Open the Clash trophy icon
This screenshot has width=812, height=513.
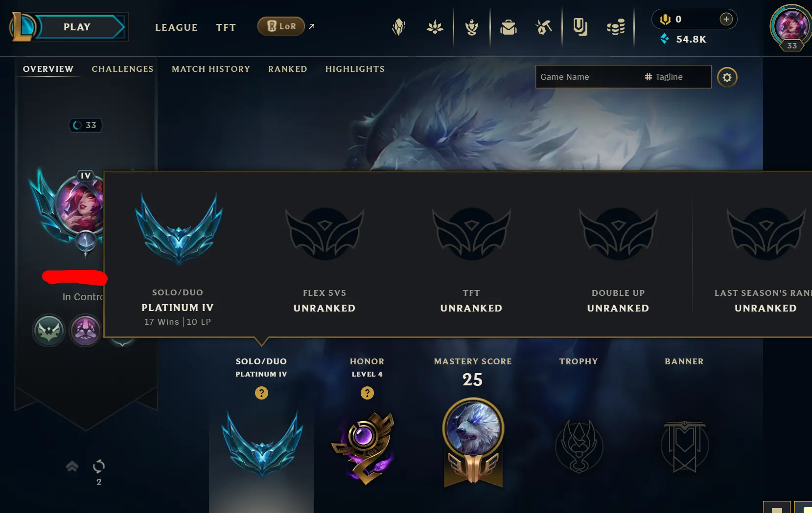472,27
